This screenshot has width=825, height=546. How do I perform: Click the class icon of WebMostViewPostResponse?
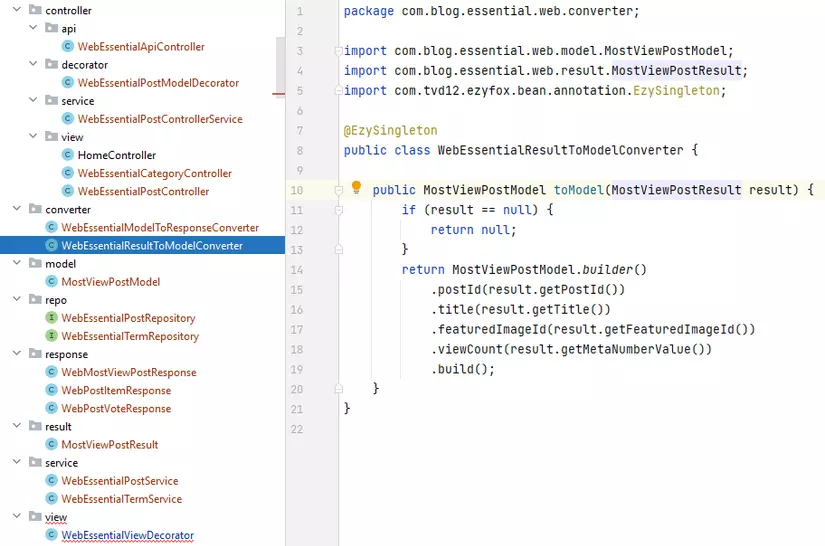(51, 372)
